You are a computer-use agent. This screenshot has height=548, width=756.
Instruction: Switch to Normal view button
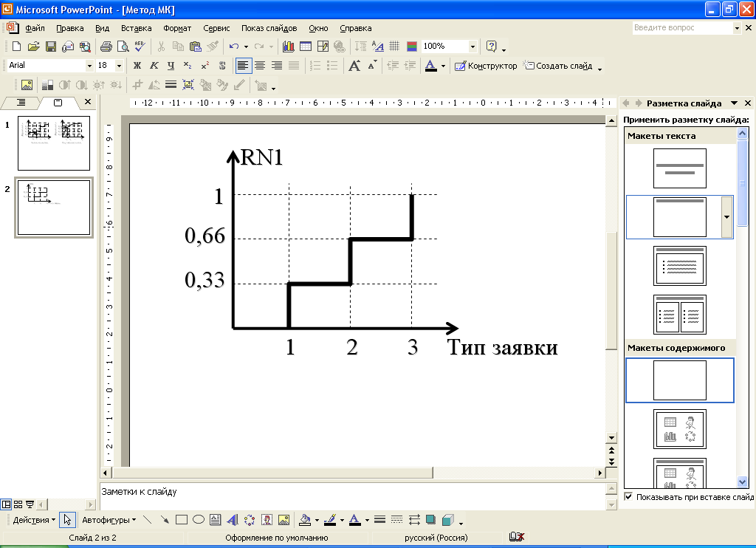tap(6, 504)
